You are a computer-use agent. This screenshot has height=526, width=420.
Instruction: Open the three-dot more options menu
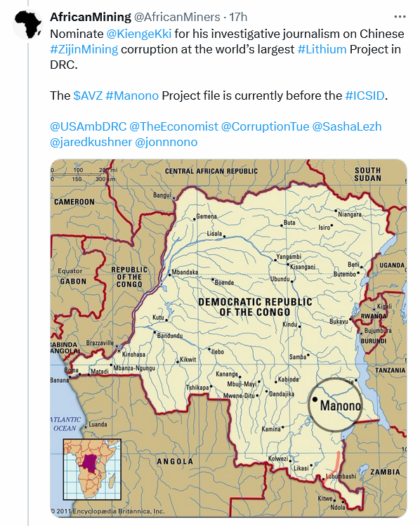[x=400, y=17]
